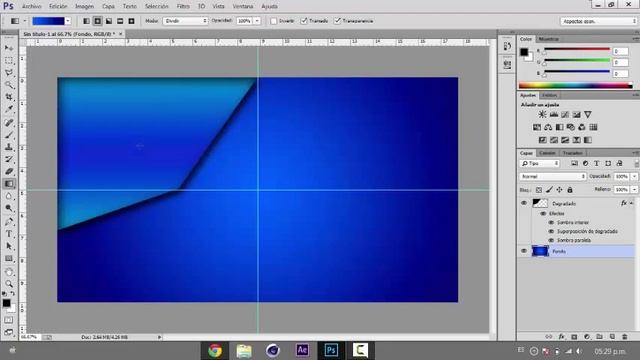Toggle visibility of Efectos

point(543,213)
